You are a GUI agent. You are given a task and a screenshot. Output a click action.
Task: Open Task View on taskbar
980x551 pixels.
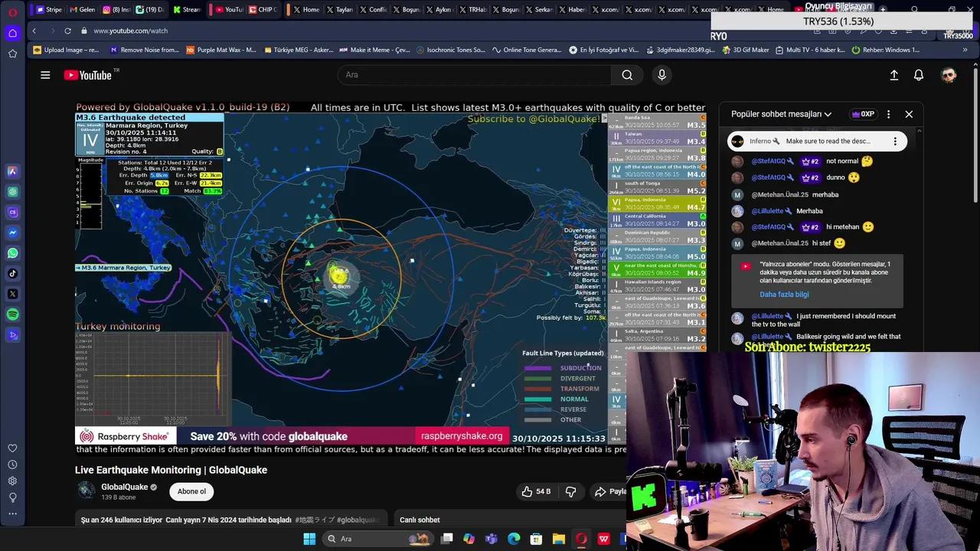447,539
